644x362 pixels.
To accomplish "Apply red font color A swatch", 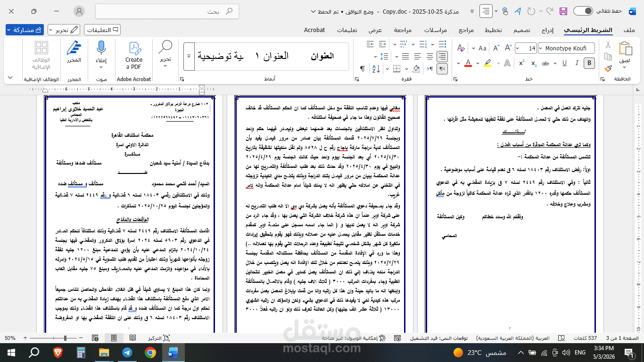I will point(468,63).
